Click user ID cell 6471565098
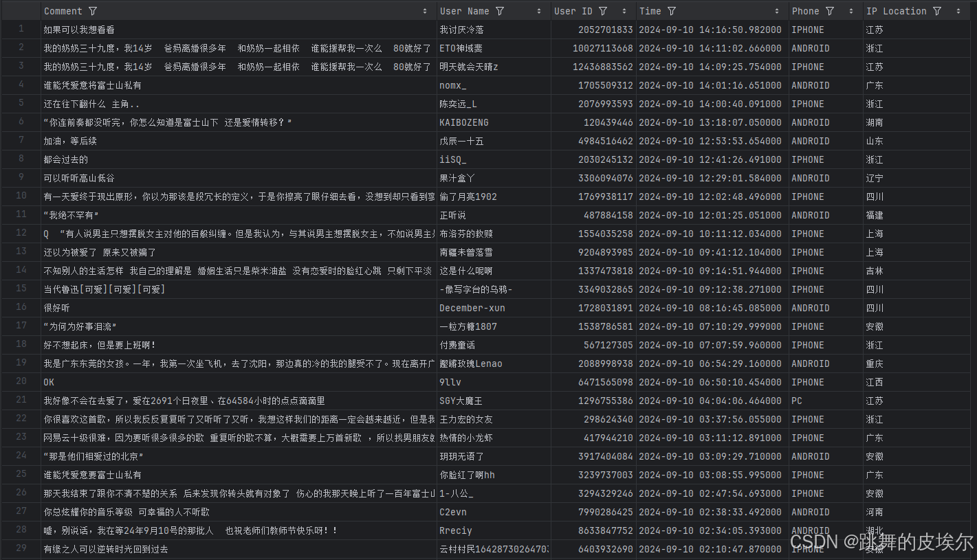This screenshot has height=560, width=977. [x=593, y=382]
